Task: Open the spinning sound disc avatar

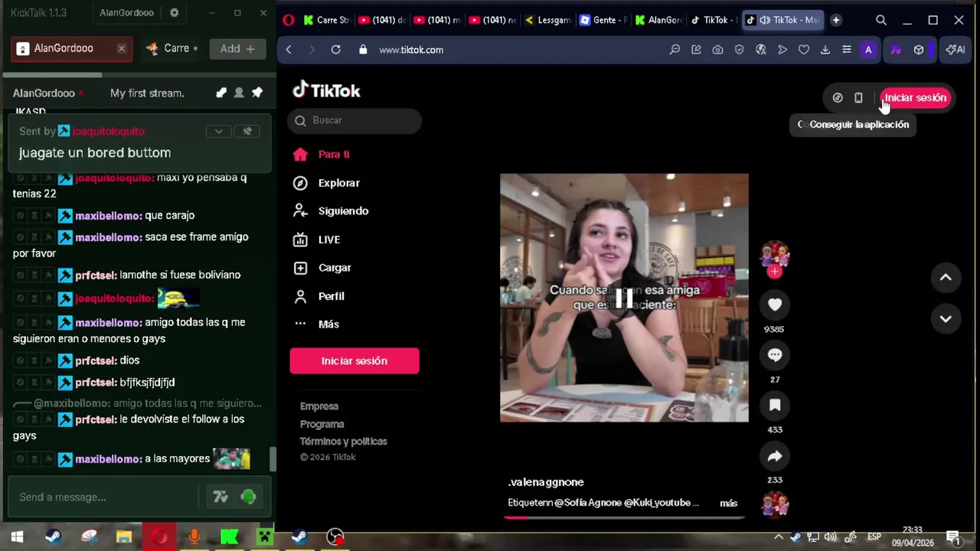Action: (775, 504)
